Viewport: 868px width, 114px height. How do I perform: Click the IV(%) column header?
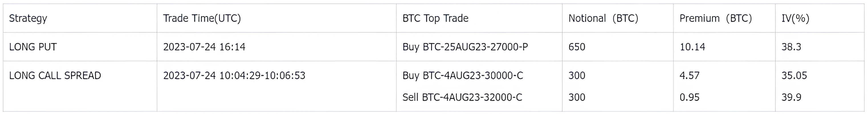[795, 18]
